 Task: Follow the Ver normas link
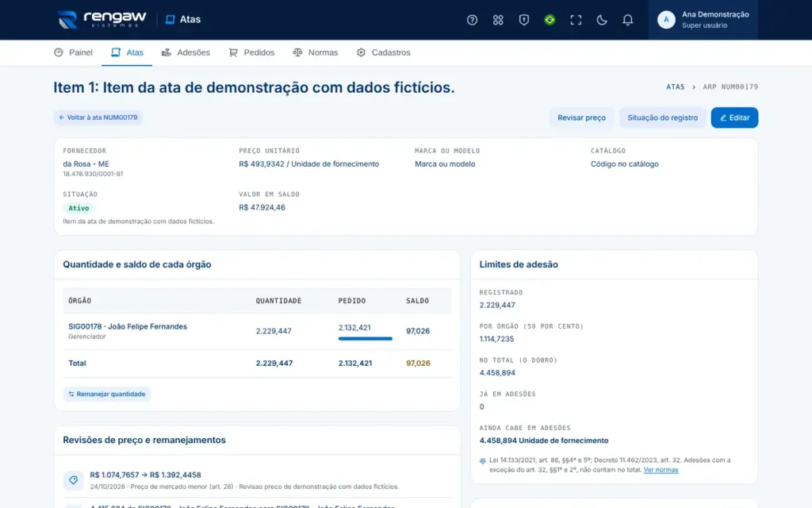click(x=661, y=470)
